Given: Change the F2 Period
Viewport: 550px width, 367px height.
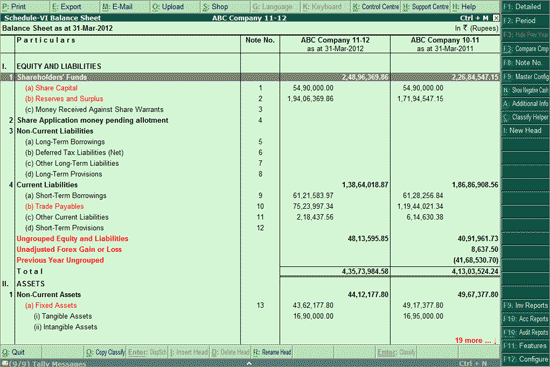Looking at the screenshot, I should tap(525, 21).
